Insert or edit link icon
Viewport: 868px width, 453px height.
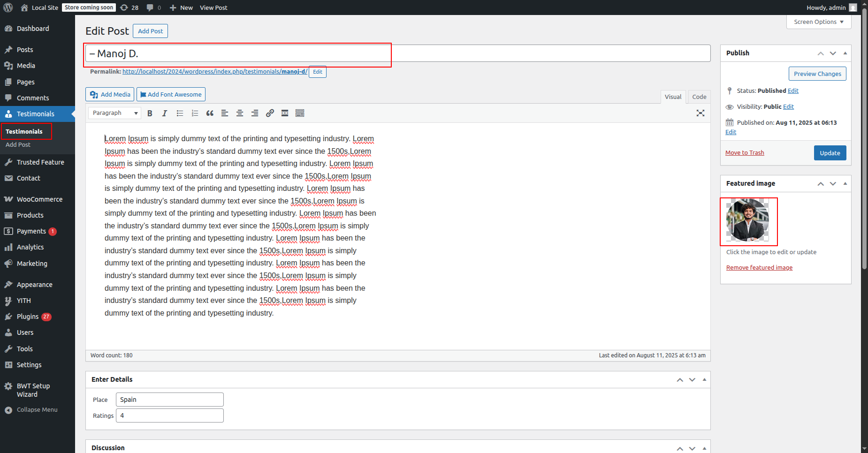(x=270, y=113)
